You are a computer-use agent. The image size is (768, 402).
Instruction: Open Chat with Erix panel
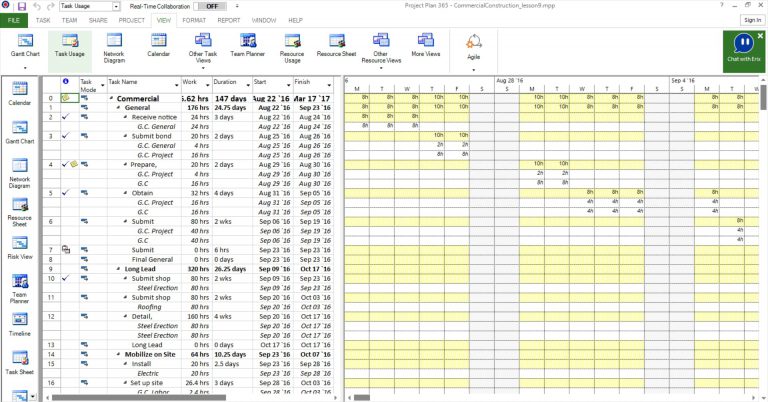(744, 51)
